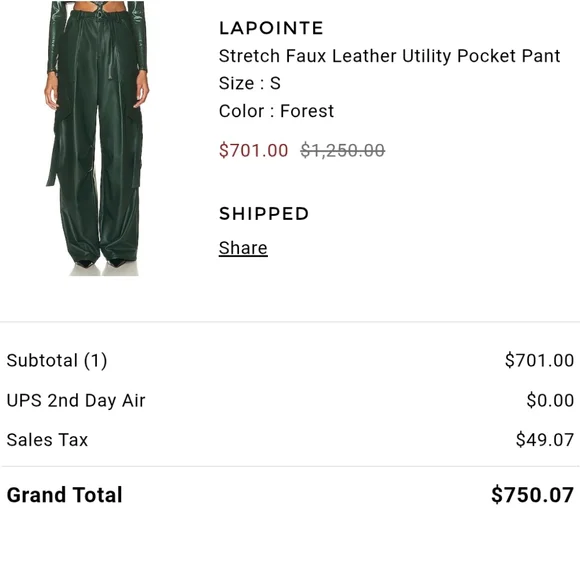
Task: Click the $750.07 grand total amount
Action: (x=533, y=495)
